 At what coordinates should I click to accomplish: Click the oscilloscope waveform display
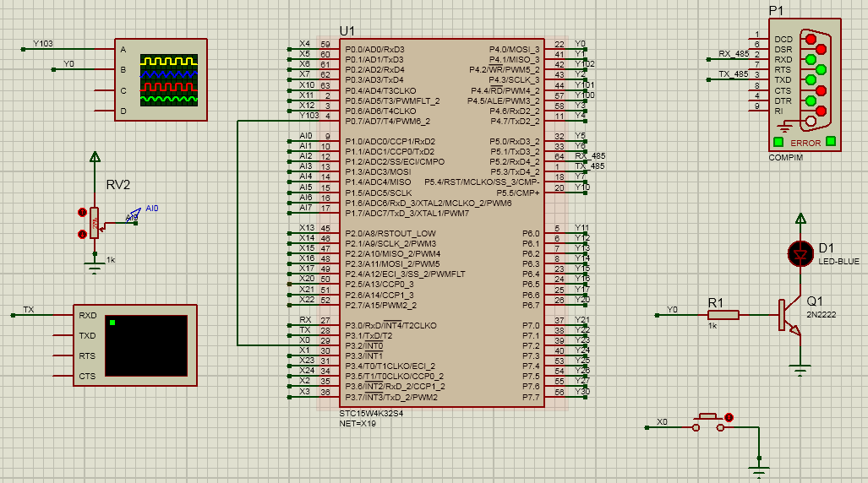pyautogui.click(x=169, y=80)
